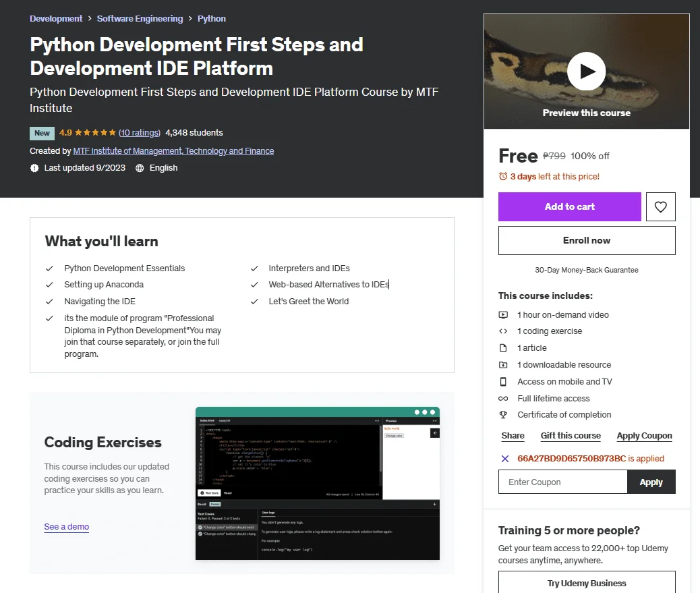Click the What you'll learn heading

101,242
